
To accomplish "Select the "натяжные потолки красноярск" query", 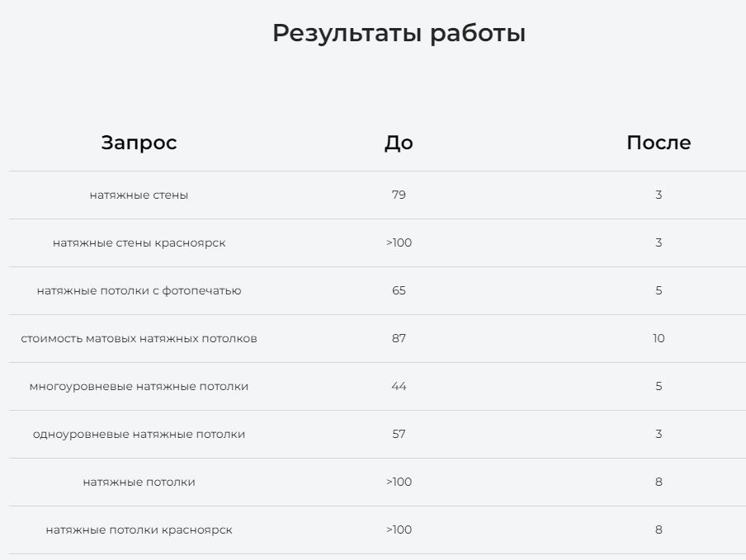I will 139,530.
